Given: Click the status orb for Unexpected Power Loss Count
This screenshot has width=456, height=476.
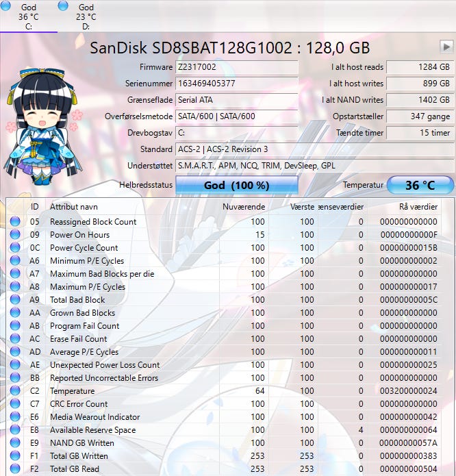Looking at the screenshot, I should click(x=15, y=364).
